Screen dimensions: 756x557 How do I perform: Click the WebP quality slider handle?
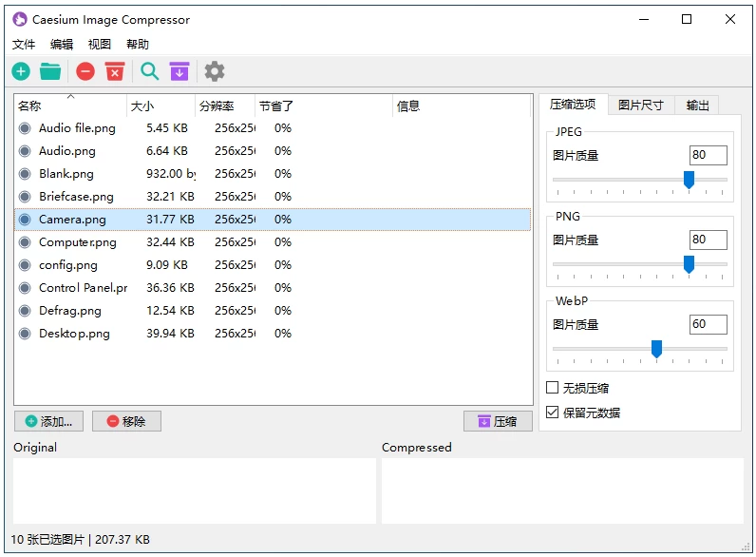(656, 349)
